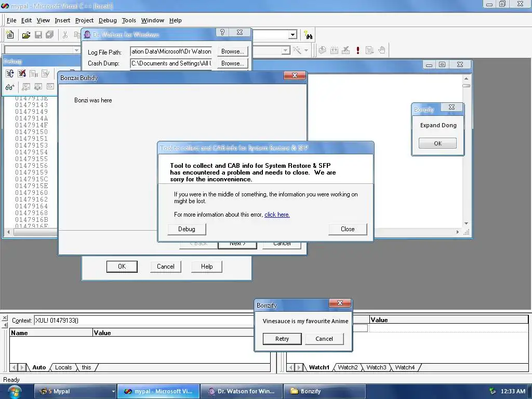Click OK in the Expand Dong dialog
The width and height of the screenshot is (532, 399).
coord(437,143)
